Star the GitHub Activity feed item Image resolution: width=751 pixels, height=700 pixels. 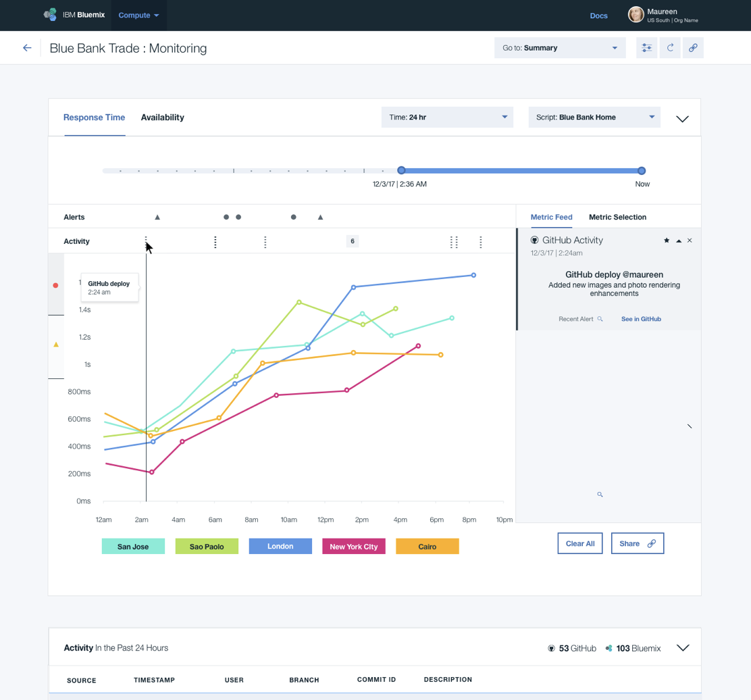[666, 241]
